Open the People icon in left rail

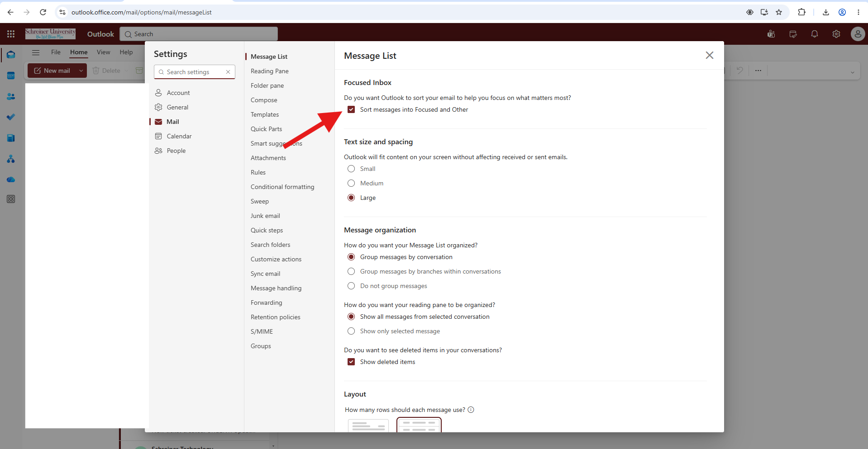[11, 96]
